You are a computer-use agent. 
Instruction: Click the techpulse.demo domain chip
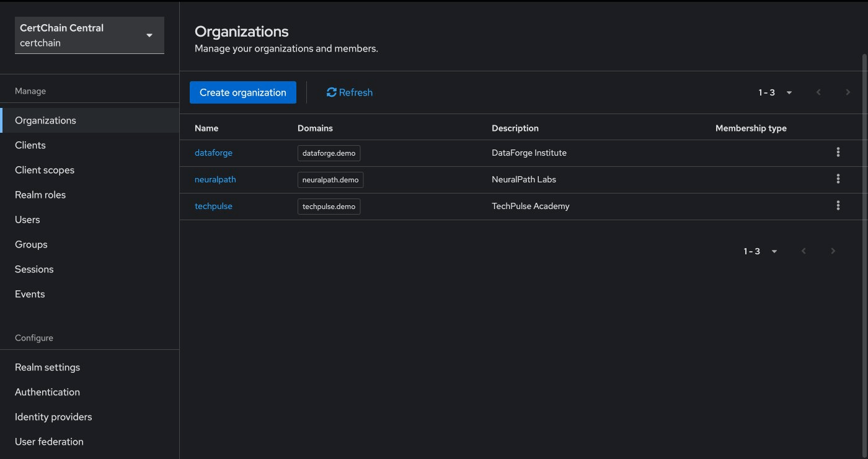coord(329,206)
